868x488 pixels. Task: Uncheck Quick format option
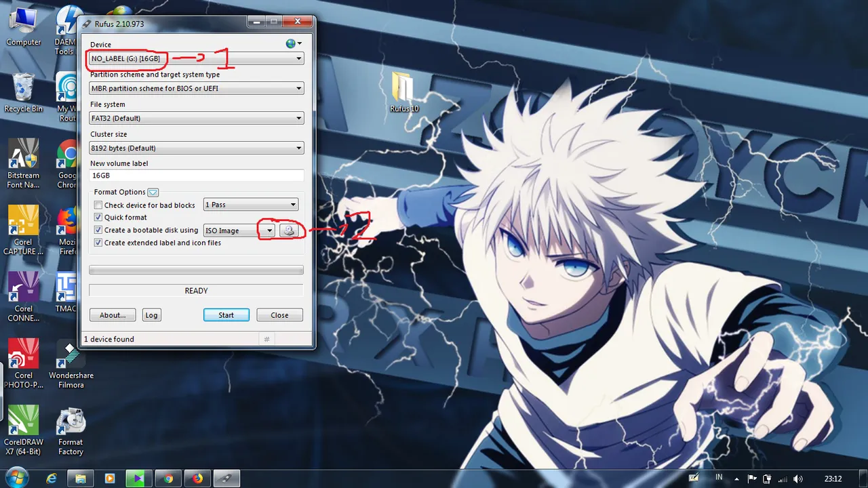click(98, 218)
